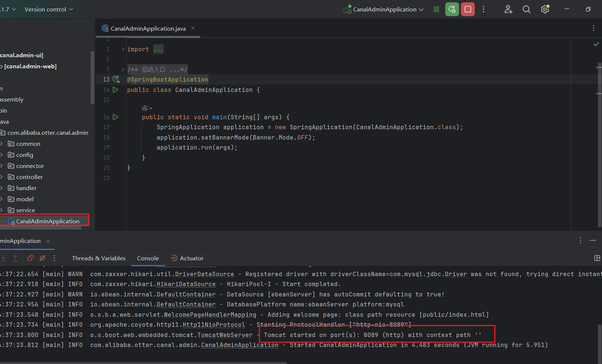
Task: Click the project tree horizontal scrollbar
Action: click(x=41, y=228)
